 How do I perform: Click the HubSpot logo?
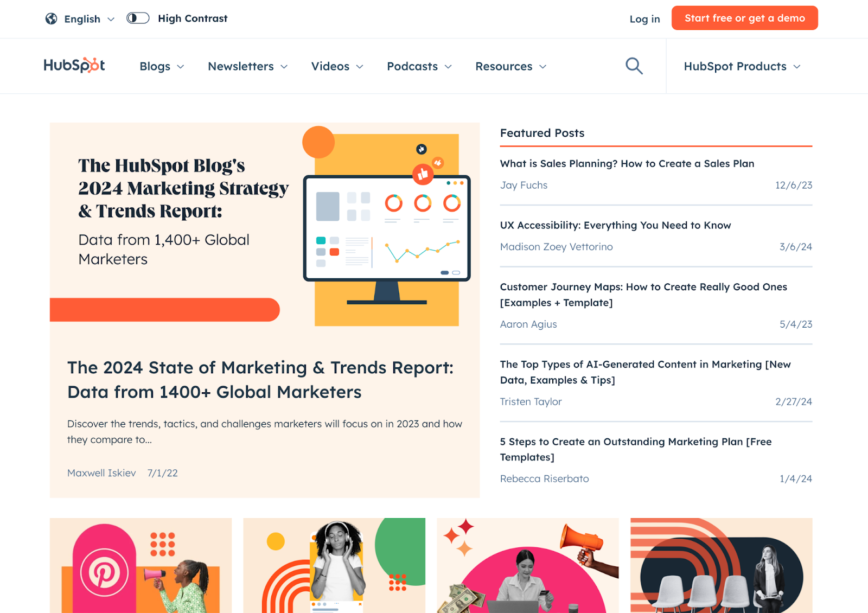tap(74, 66)
